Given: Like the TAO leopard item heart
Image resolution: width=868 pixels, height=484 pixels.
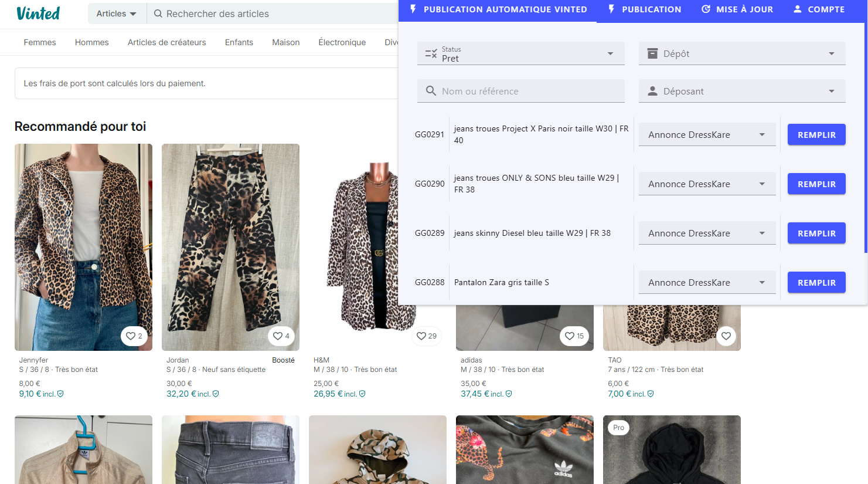Looking at the screenshot, I should pyautogui.click(x=726, y=336).
